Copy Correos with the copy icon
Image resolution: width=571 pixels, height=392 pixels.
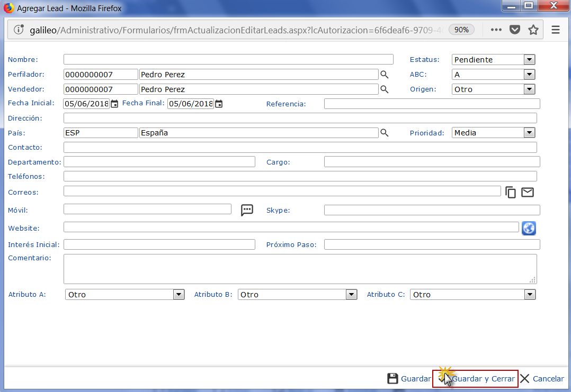(x=511, y=192)
